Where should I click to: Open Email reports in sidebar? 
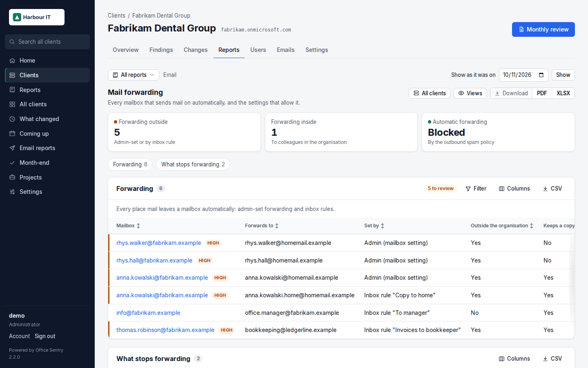point(47,148)
